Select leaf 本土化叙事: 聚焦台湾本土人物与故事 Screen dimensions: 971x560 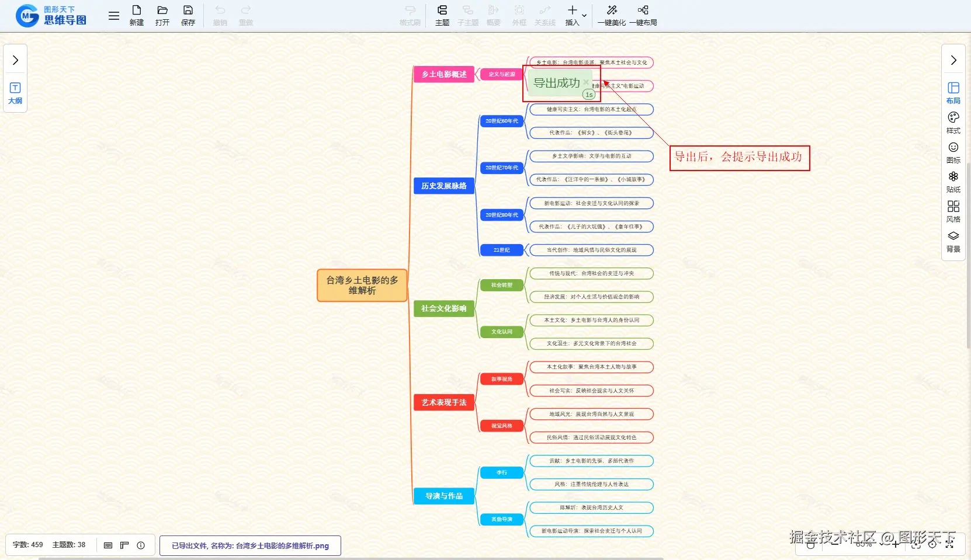(x=591, y=367)
